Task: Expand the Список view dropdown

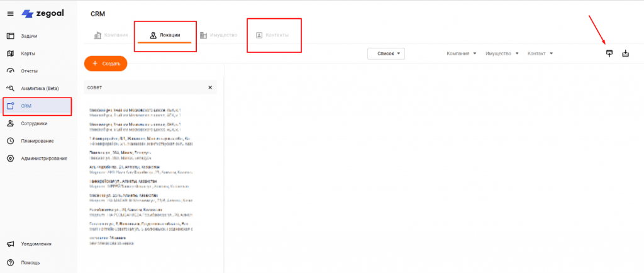Action: click(x=386, y=53)
